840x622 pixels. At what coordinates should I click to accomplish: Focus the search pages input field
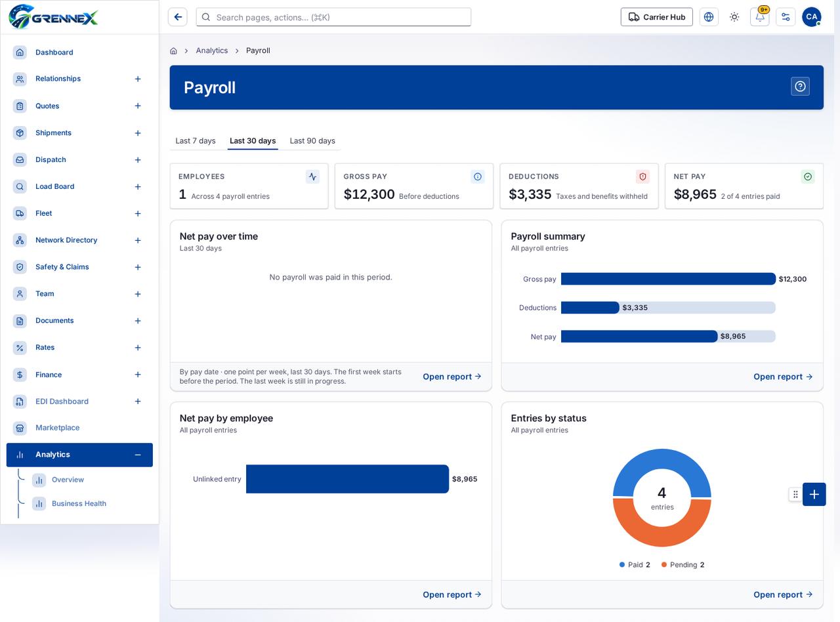333,17
